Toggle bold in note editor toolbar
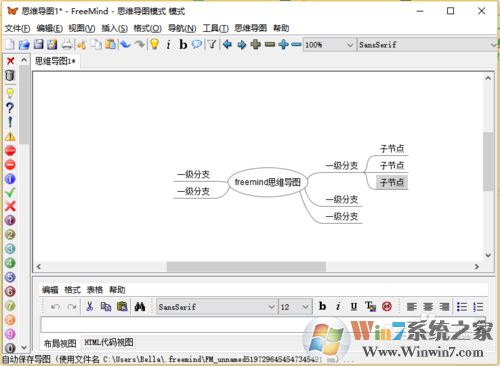Screen dimensions: 500x366 pyautogui.click(x=322, y=306)
